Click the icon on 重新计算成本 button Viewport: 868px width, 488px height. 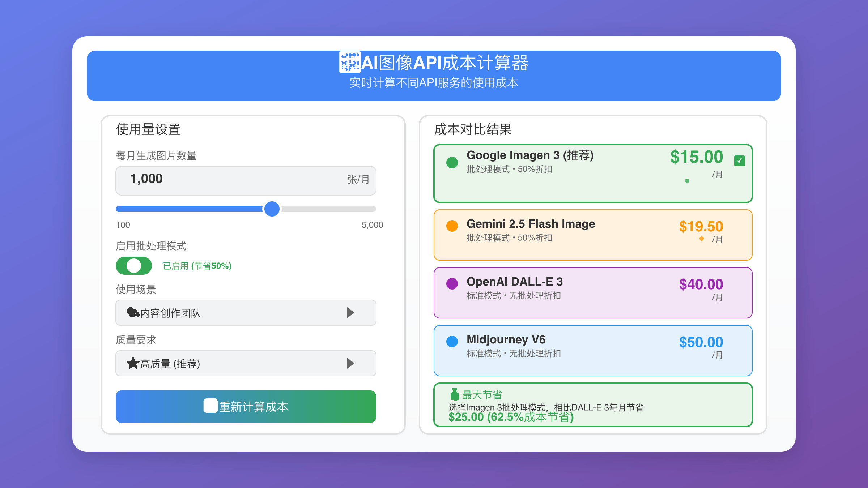tap(211, 406)
